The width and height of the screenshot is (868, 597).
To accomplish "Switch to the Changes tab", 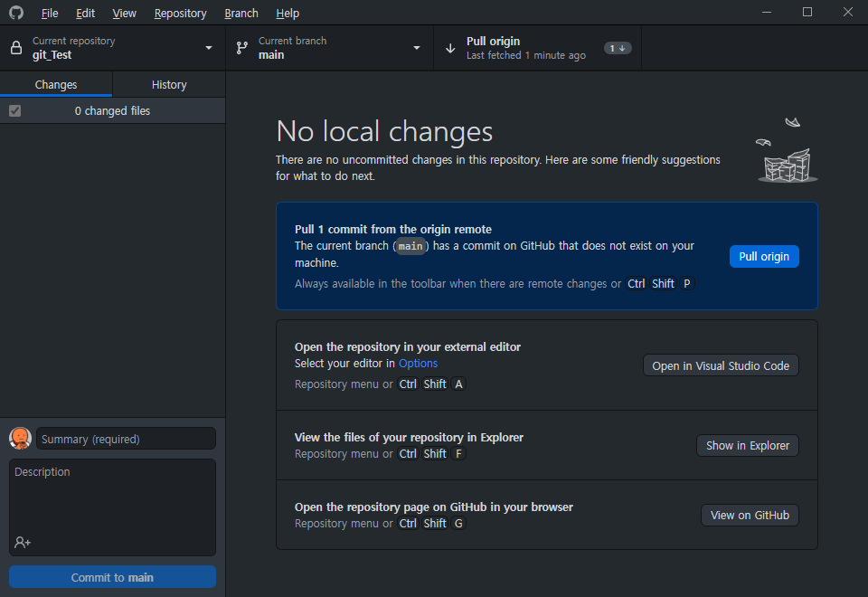I will pos(56,85).
